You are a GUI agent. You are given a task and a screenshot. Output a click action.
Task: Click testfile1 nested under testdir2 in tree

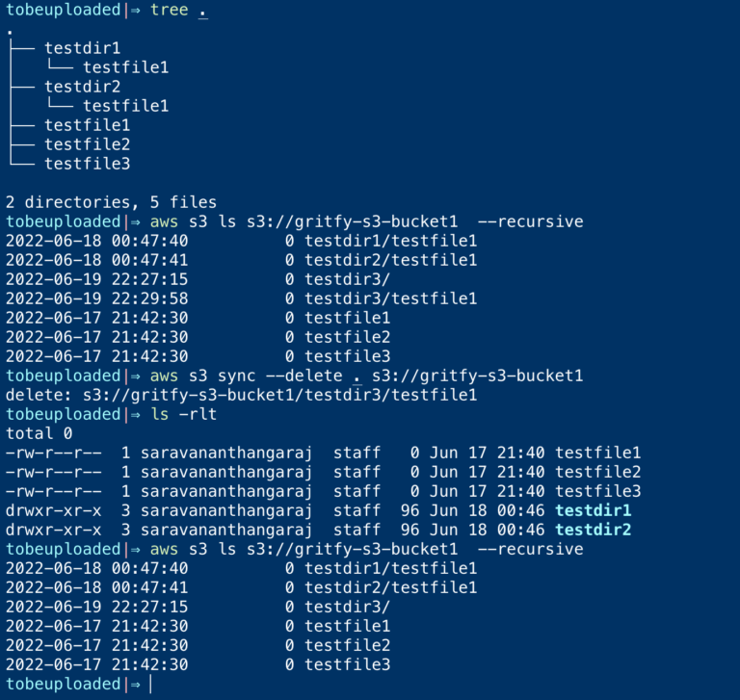click(x=125, y=106)
